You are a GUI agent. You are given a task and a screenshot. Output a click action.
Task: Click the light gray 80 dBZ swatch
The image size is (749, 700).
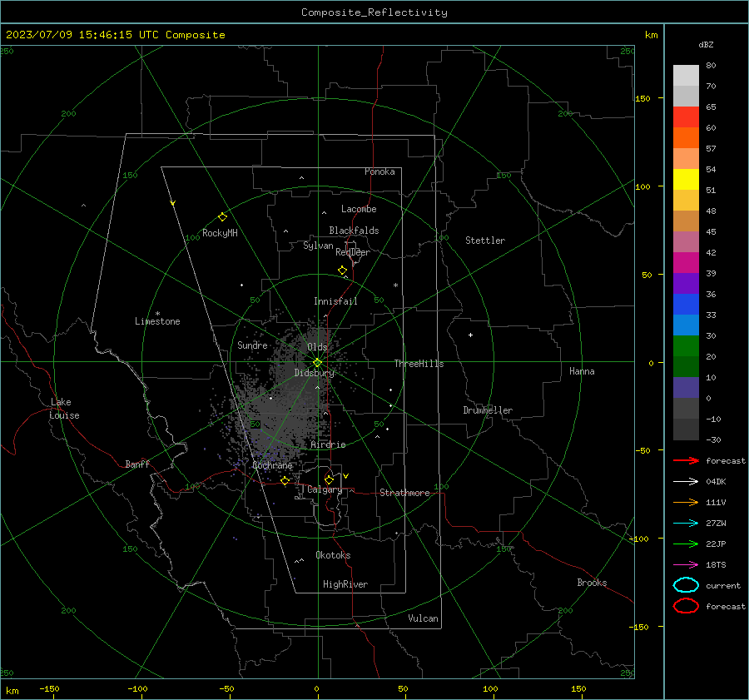686,75
